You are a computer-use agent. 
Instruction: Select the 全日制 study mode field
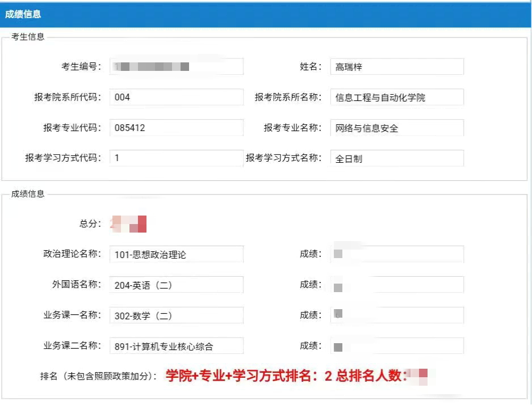click(x=397, y=158)
